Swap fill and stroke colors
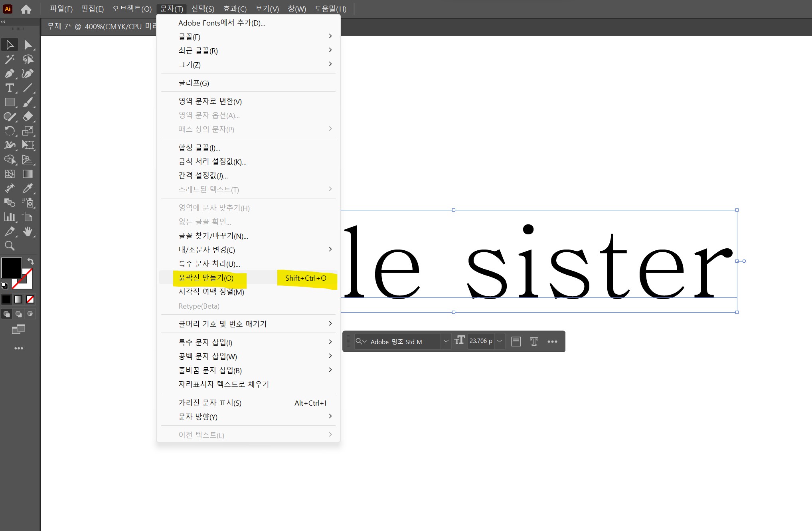 pyautogui.click(x=31, y=261)
